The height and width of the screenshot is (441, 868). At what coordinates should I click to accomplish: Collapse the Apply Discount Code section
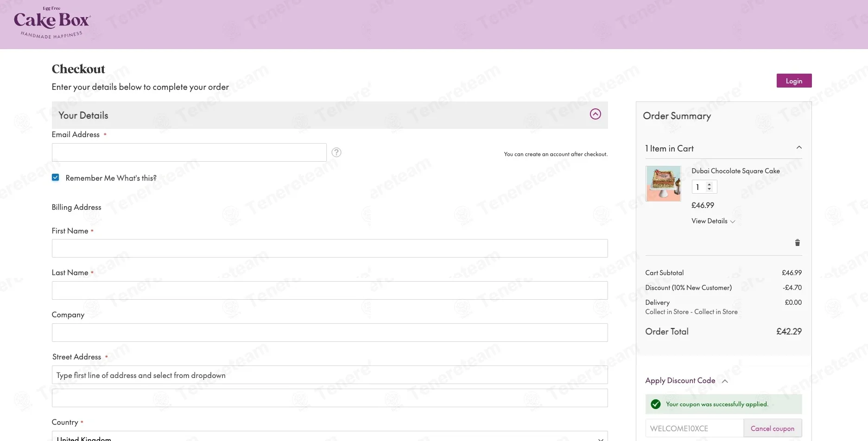tap(725, 381)
